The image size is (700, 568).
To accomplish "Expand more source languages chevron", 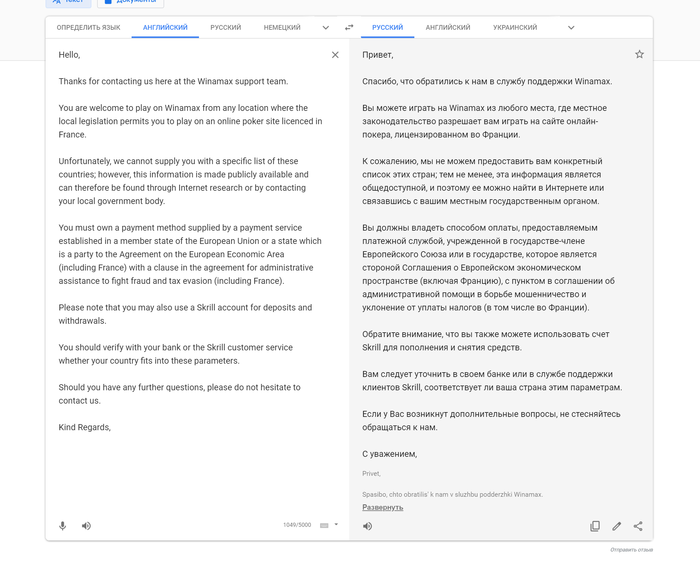I will pyautogui.click(x=325, y=28).
